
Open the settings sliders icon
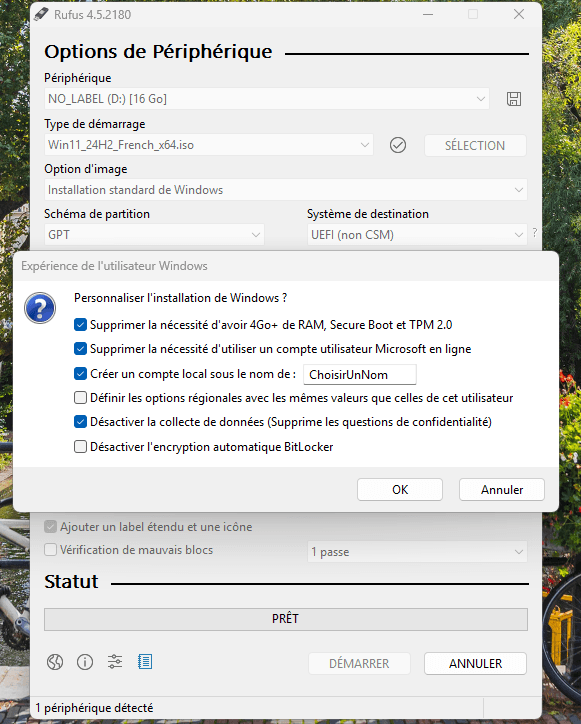click(115, 662)
